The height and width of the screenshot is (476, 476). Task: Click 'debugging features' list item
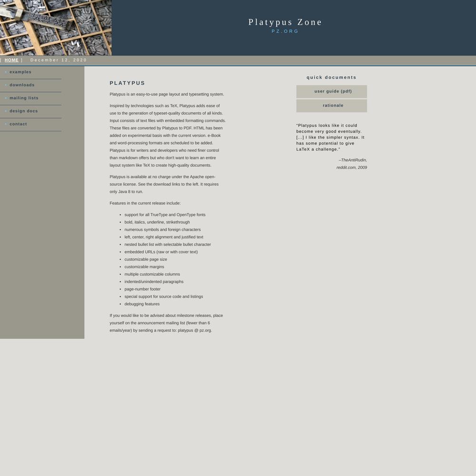click(142, 304)
